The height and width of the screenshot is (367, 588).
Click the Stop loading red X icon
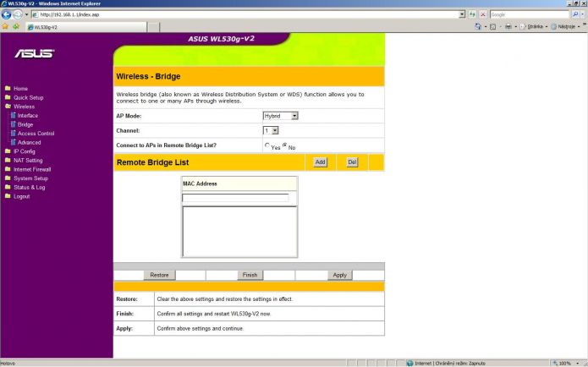(x=483, y=14)
